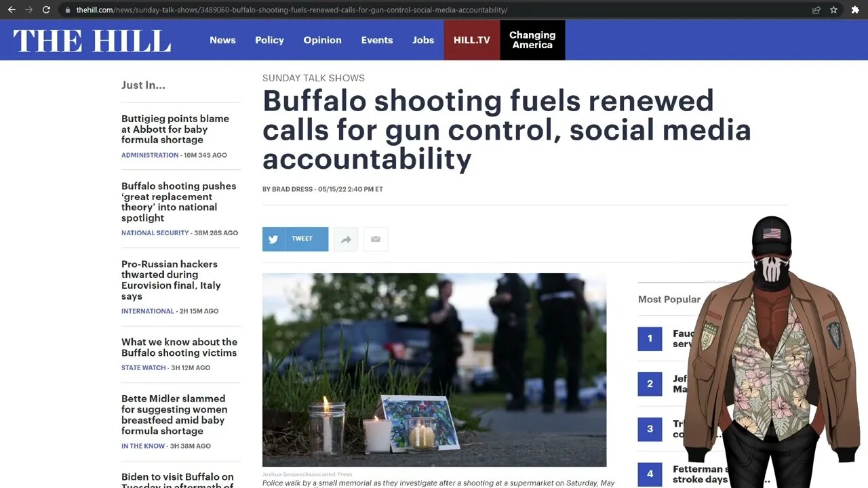This screenshot has width=868, height=488.
Task: Click the share arrow icon button
Action: pyautogui.click(x=345, y=239)
